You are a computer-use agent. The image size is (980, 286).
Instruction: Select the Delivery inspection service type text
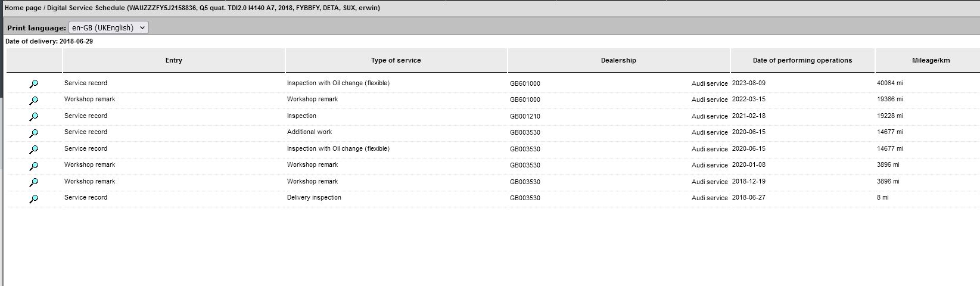314,198
